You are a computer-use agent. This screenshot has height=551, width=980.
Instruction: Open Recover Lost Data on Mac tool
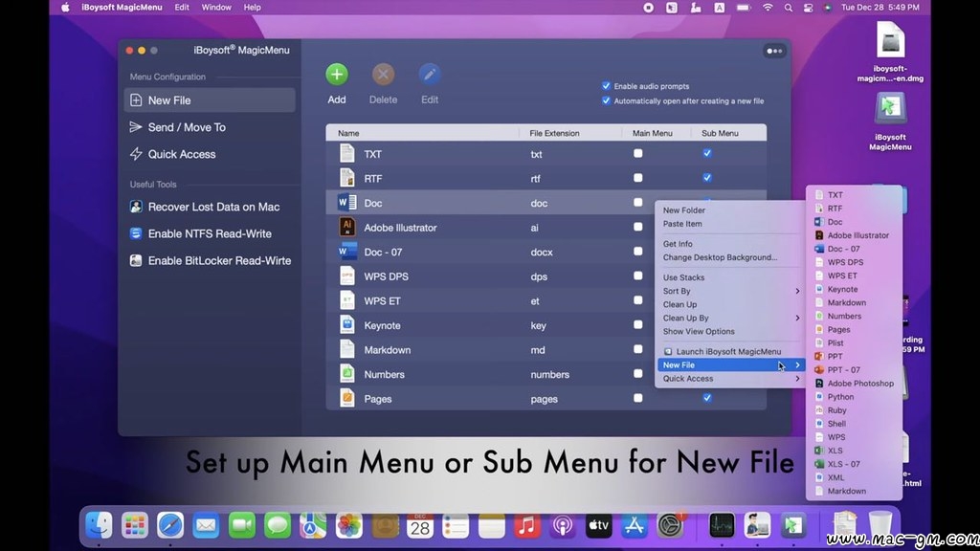[x=212, y=207]
